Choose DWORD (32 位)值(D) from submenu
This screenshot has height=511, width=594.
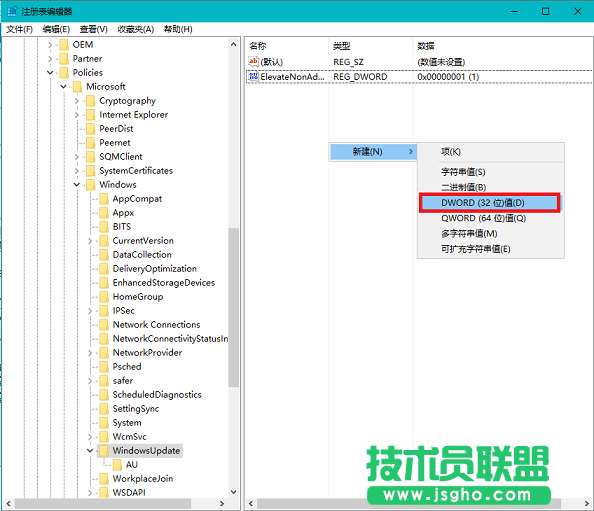click(x=490, y=203)
